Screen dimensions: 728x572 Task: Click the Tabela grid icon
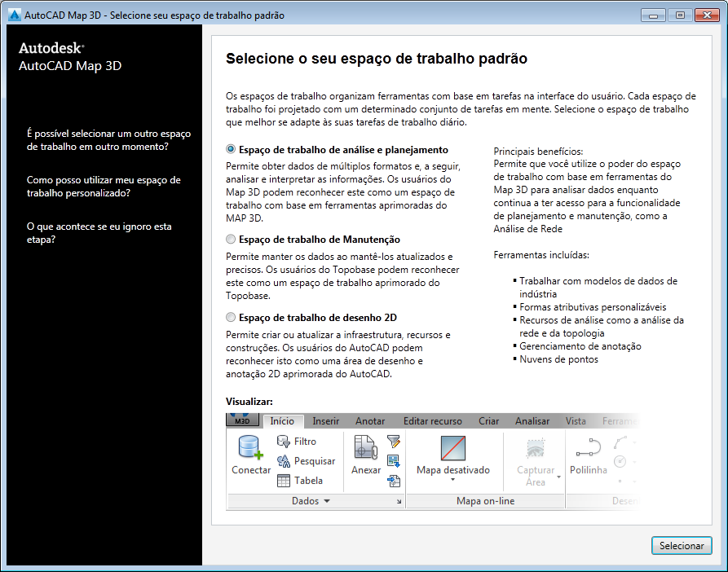(x=283, y=481)
